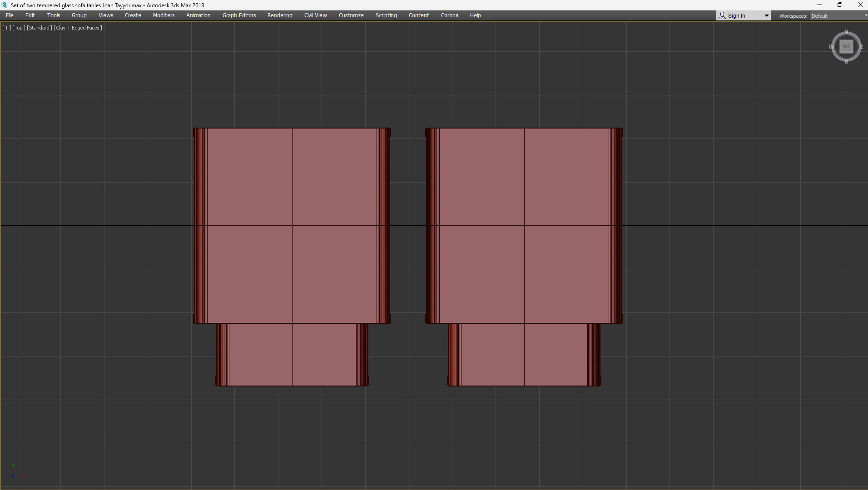
Task: Expand the Sign In dropdown arrow
Action: 767,16
